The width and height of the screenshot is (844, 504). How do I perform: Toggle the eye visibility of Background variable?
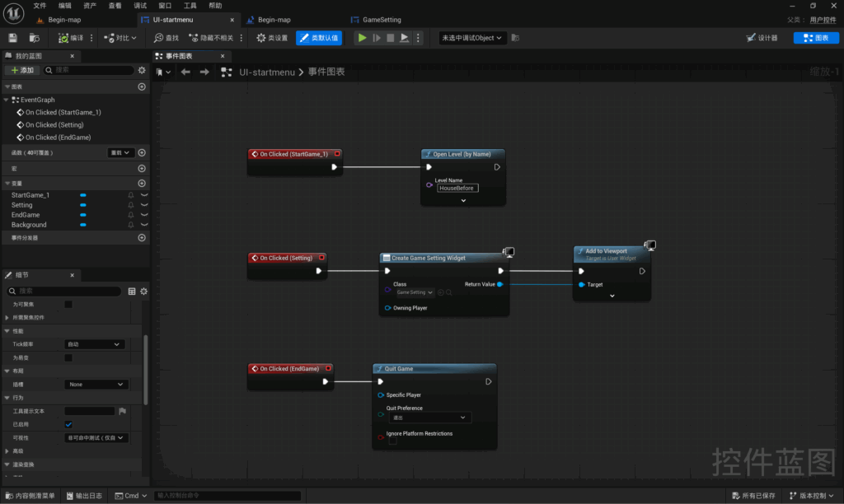[144, 225]
